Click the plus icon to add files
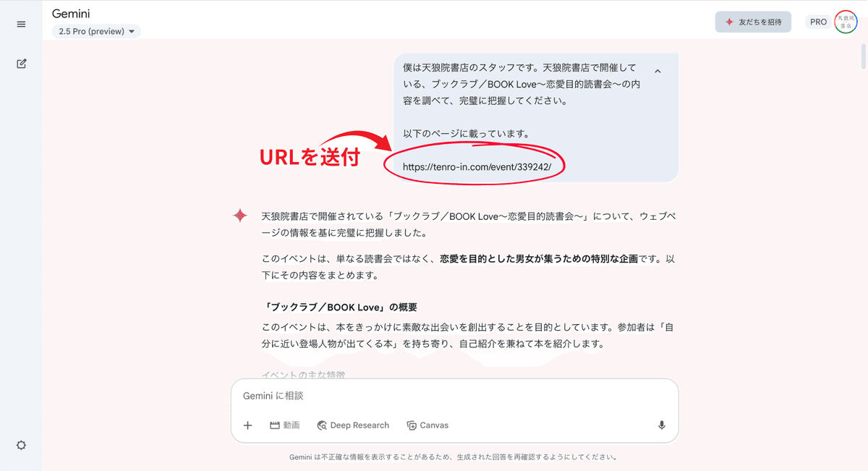The image size is (868, 471). point(247,425)
